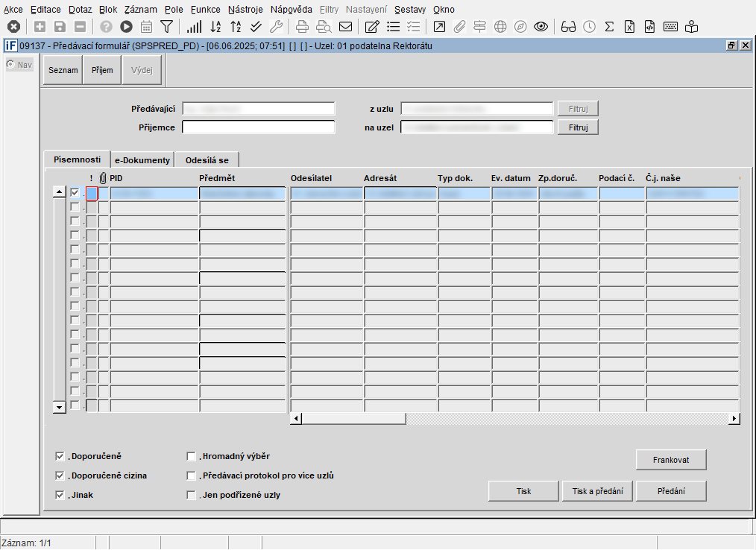The width and height of the screenshot is (756, 550).
Task: Click the Tisk a předání button
Action: tap(597, 491)
